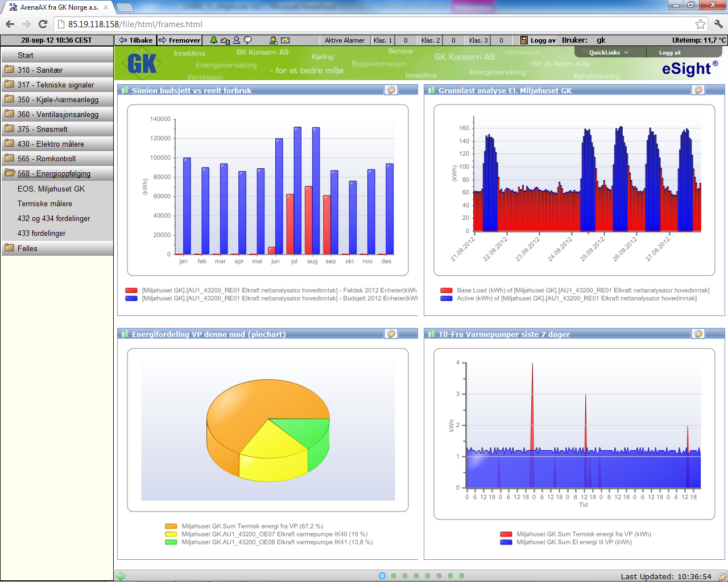This screenshot has height=582, width=728.
Task: Select the seventh dashboard page dot
Action: 450,576
